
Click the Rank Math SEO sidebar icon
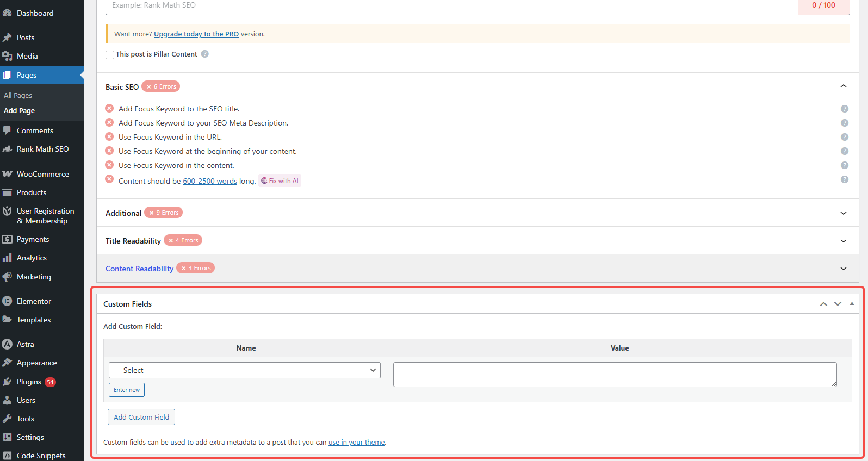[x=7, y=149]
